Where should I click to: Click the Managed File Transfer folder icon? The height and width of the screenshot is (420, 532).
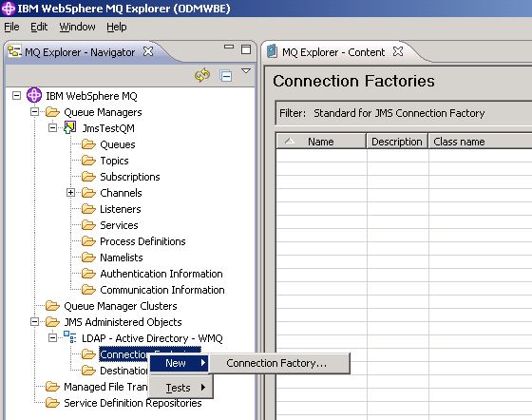[52, 387]
